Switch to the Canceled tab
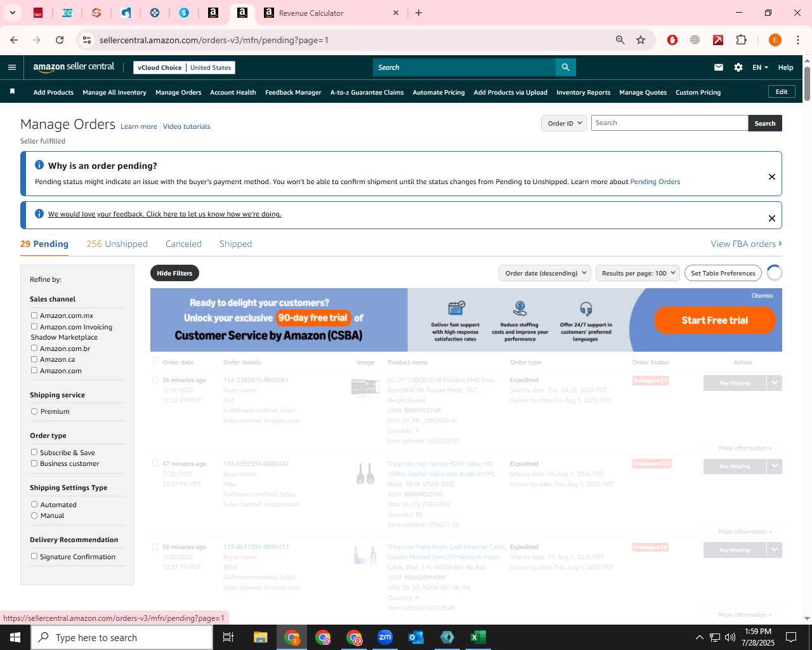This screenshot has width=812, height=650. click(x=183, y=244)
